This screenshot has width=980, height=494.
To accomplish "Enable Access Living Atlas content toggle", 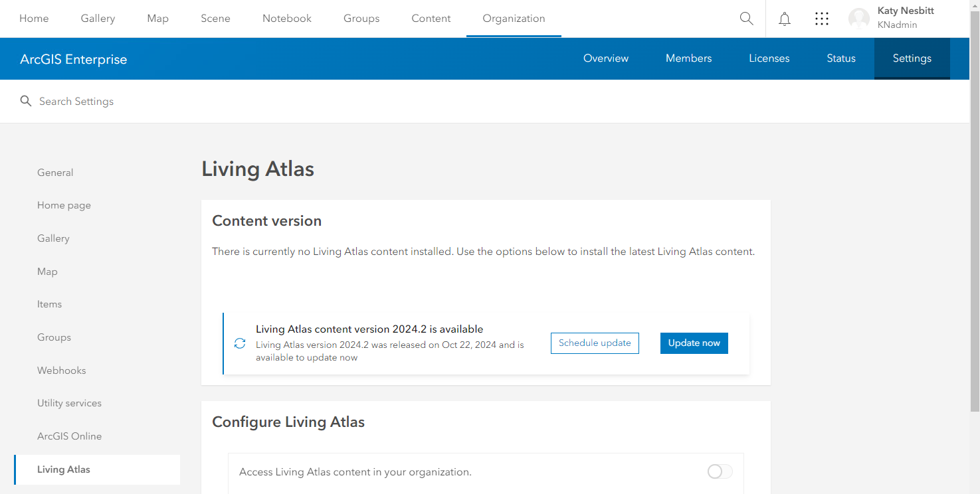I will coord(719,471).
